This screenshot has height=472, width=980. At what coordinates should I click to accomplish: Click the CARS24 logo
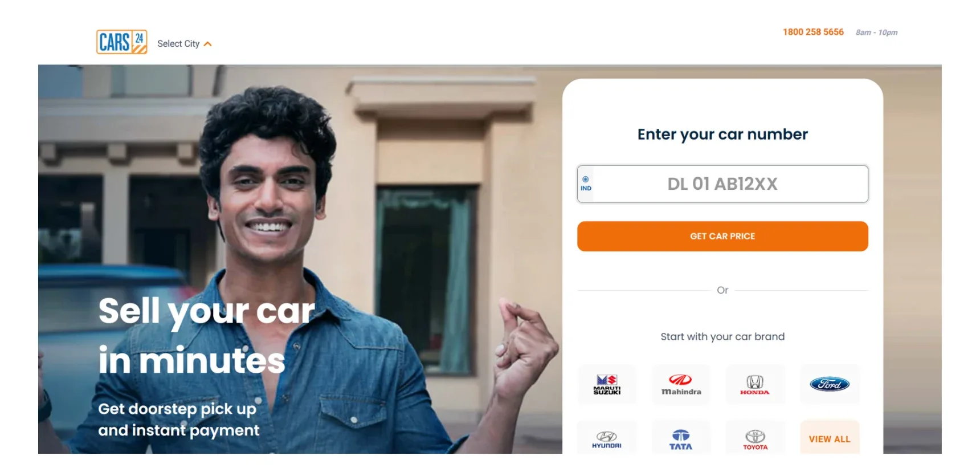(x=122, y=42)
